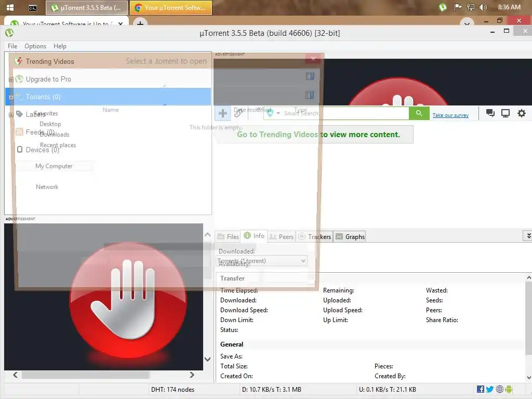
Task: Click the network icon in system tray
Action: 471,7
